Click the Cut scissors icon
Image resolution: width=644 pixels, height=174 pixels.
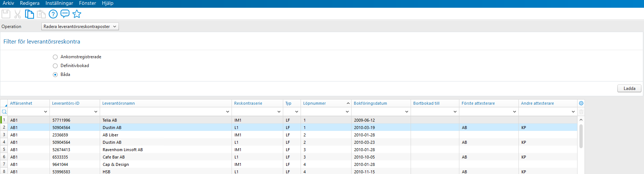(x=17, y=14)
